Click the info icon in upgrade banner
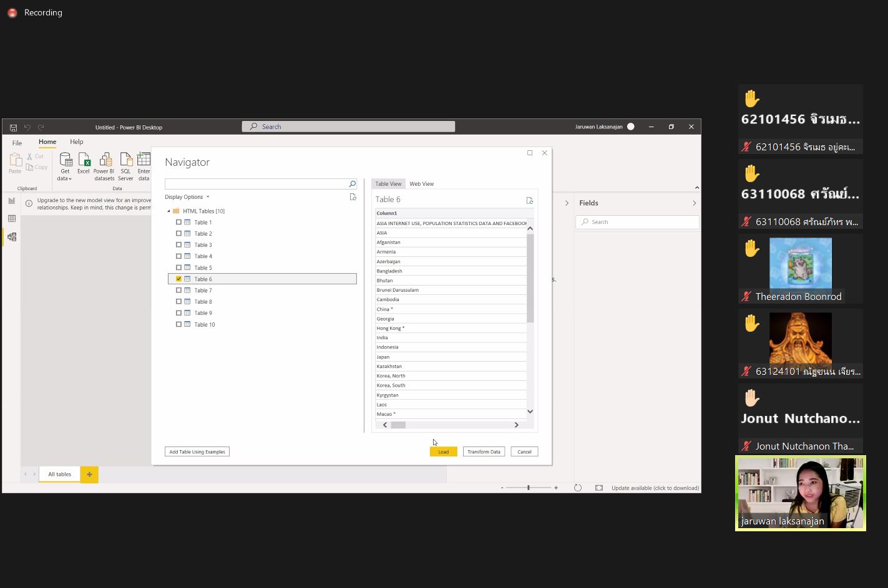Viewport: 888px width, 588px height. pyautogui.click(x=29, y=204)
